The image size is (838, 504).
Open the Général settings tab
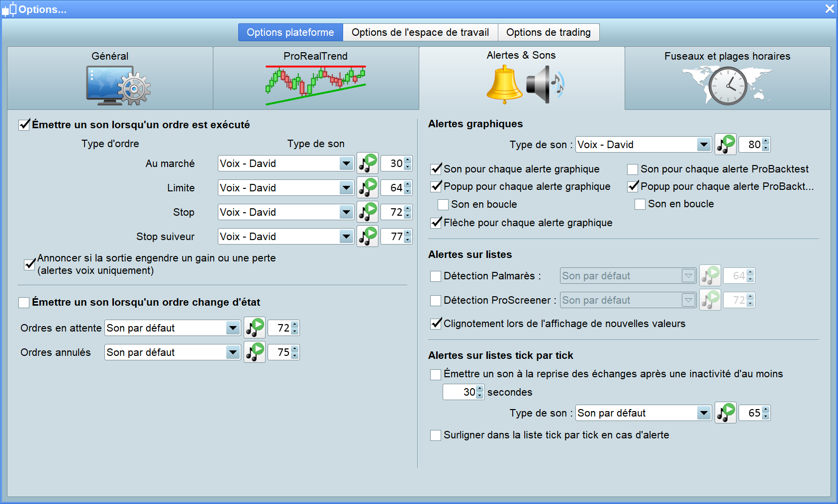coord(110,78)
